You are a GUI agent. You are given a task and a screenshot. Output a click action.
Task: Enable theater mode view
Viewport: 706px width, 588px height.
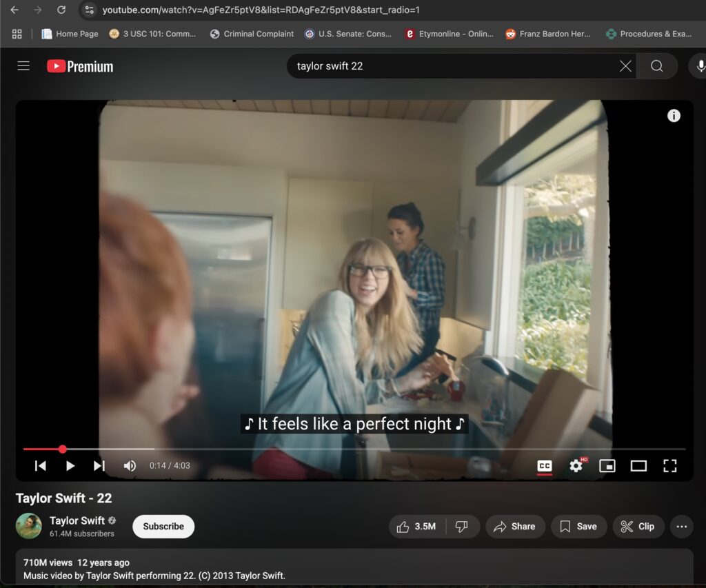638,466
